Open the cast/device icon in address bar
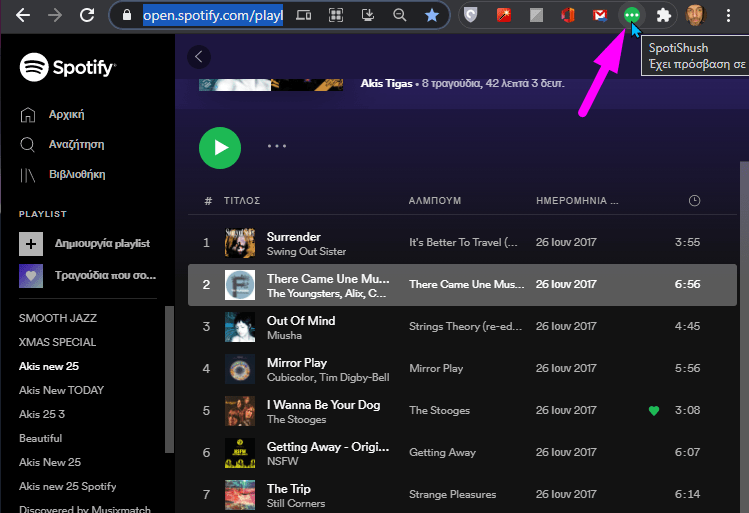The height and width of the screenshot is (513, 749). [x=303, y=15]
